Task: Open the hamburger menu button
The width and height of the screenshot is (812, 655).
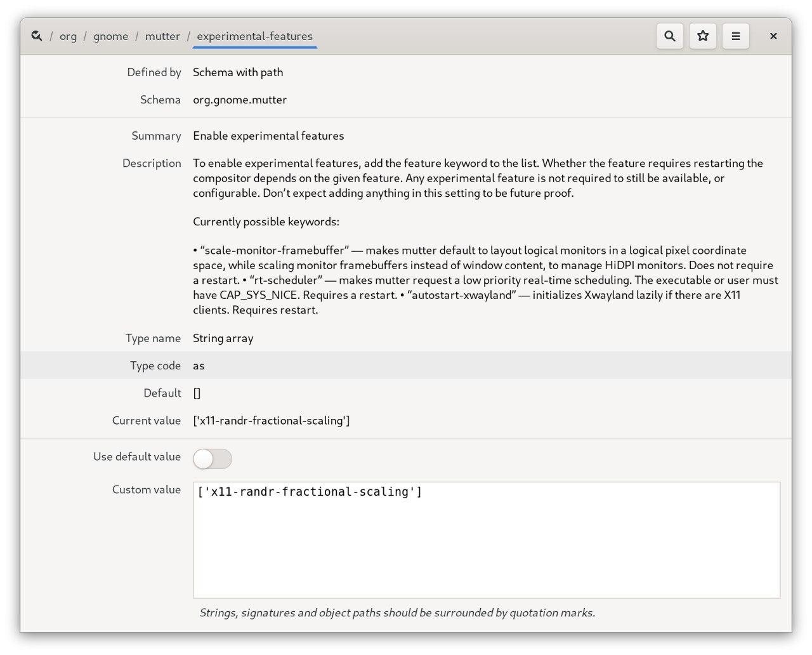Action: click(736, 36)
